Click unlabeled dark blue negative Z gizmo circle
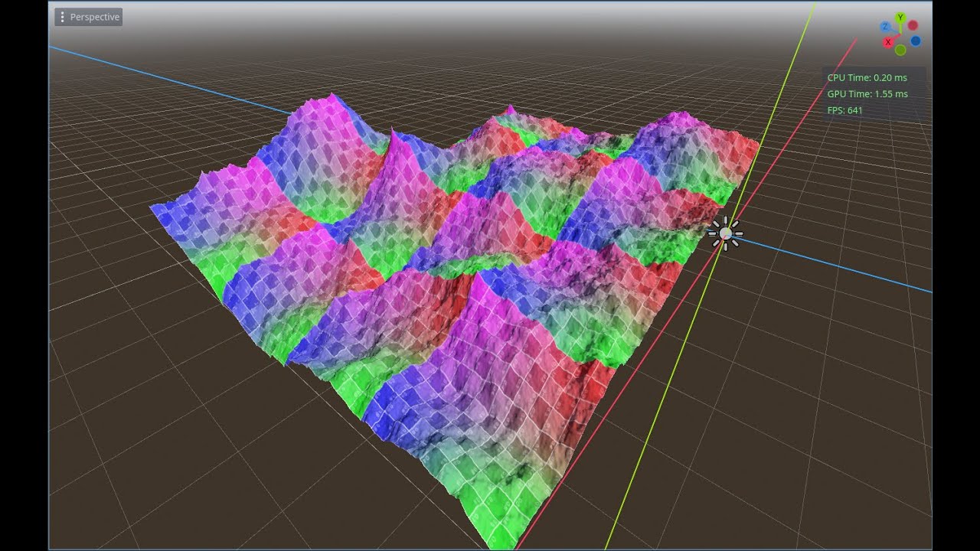 pyautogui.click(x=916, y=41)
